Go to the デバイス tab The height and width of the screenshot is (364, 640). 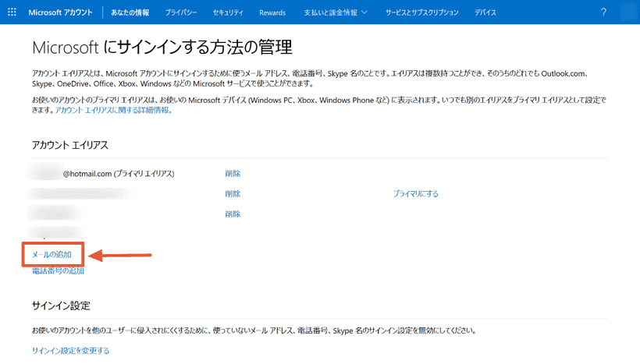[485, 12]
